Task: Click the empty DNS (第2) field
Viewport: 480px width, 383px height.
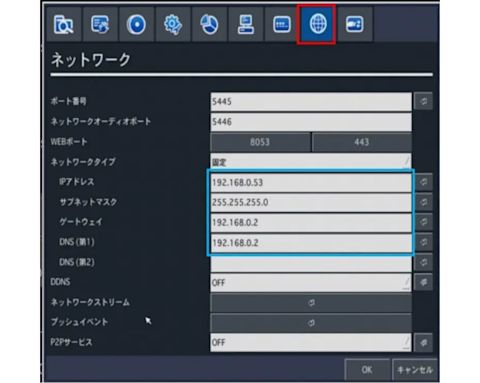Action: (311, 264)
